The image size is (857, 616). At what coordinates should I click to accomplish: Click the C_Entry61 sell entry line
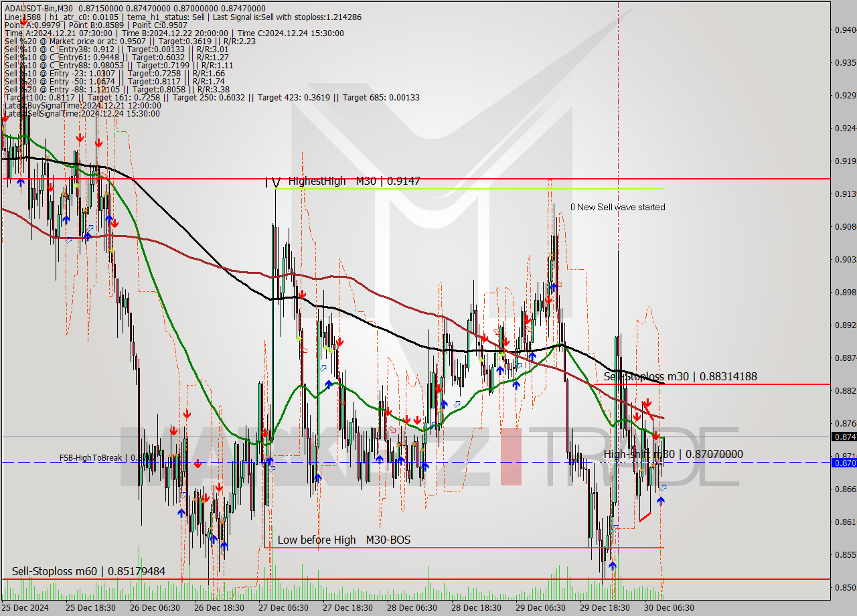(x=117, y=57)
